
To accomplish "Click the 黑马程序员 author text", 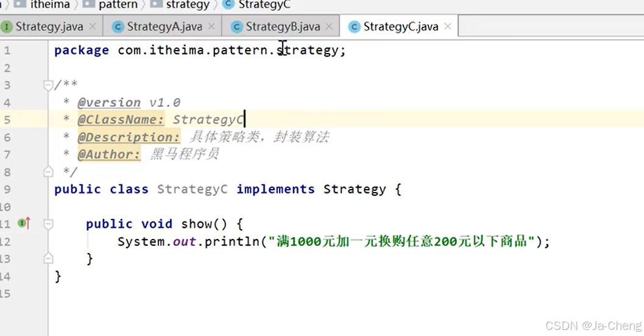I will tap(185, 154).
